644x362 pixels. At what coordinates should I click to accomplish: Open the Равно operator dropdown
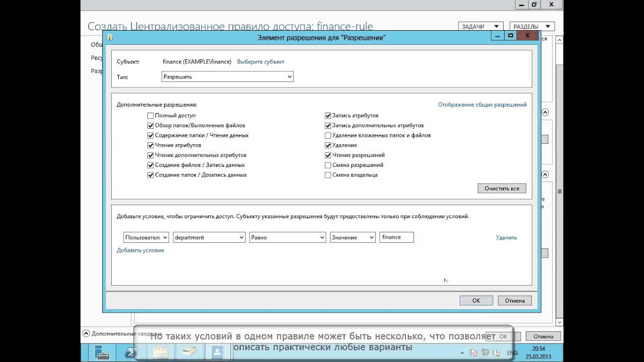pyautogui.click(x=288, y=237)
